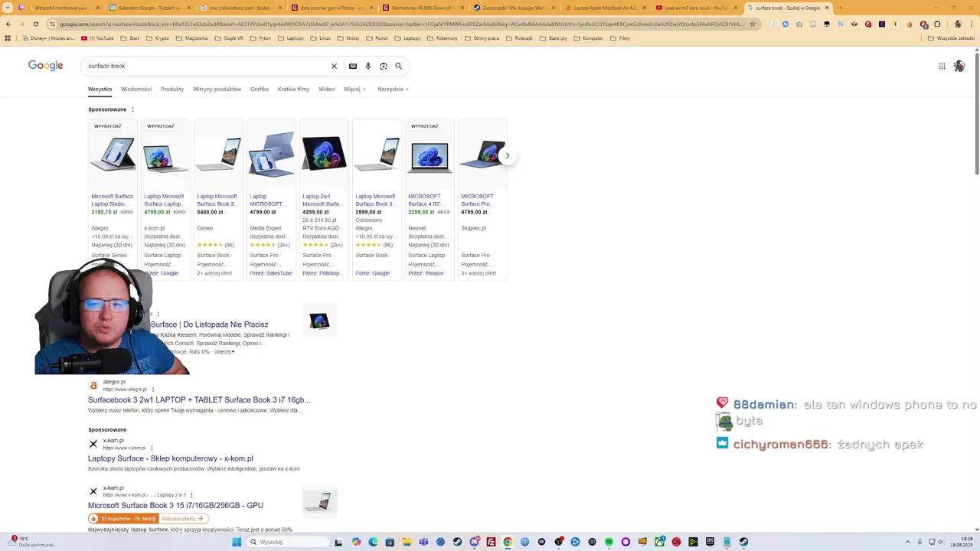
Task: Show next products with carousel arrow
Action: [x=507, y=155]
